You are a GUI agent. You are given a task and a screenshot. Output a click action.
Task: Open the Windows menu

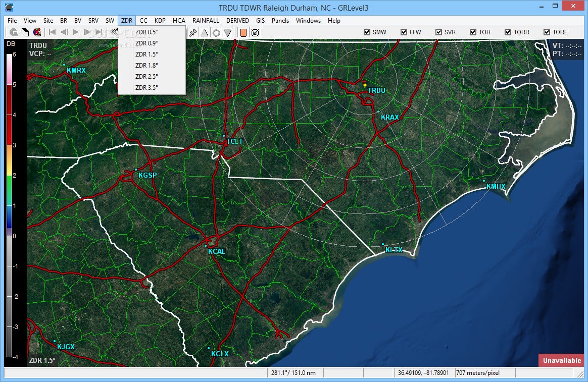(x=308, y=21)
